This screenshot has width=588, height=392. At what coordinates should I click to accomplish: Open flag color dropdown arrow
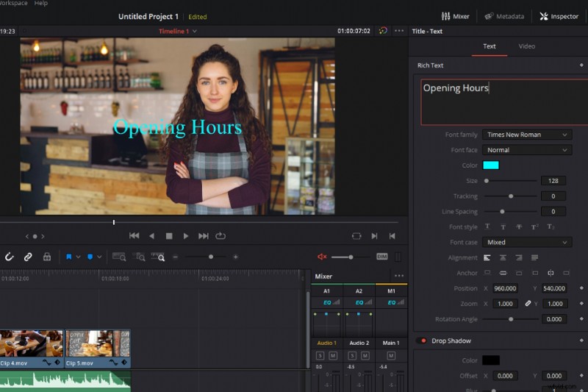[x=78, y=257]
